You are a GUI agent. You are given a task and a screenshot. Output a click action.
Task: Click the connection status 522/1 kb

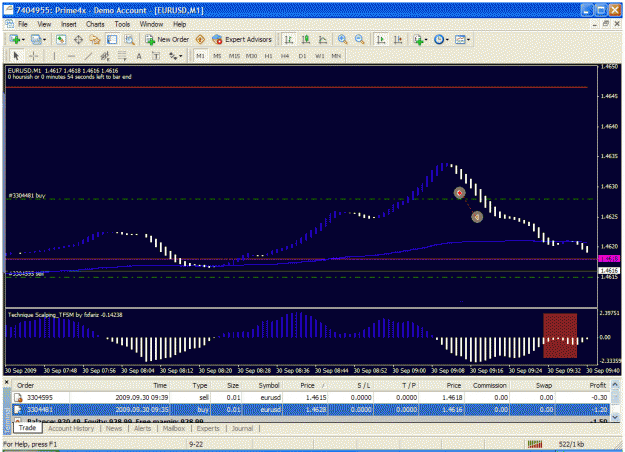coord(571,444)
